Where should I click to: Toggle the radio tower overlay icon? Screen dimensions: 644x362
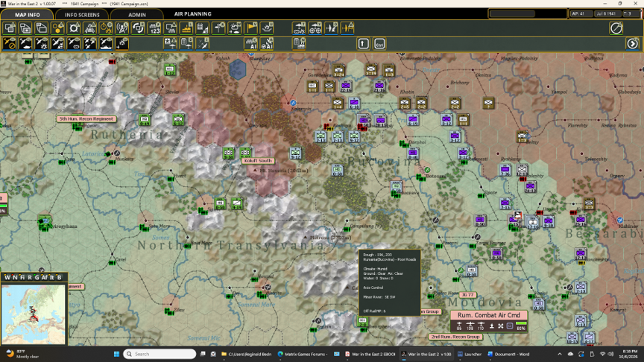[122, 28]
